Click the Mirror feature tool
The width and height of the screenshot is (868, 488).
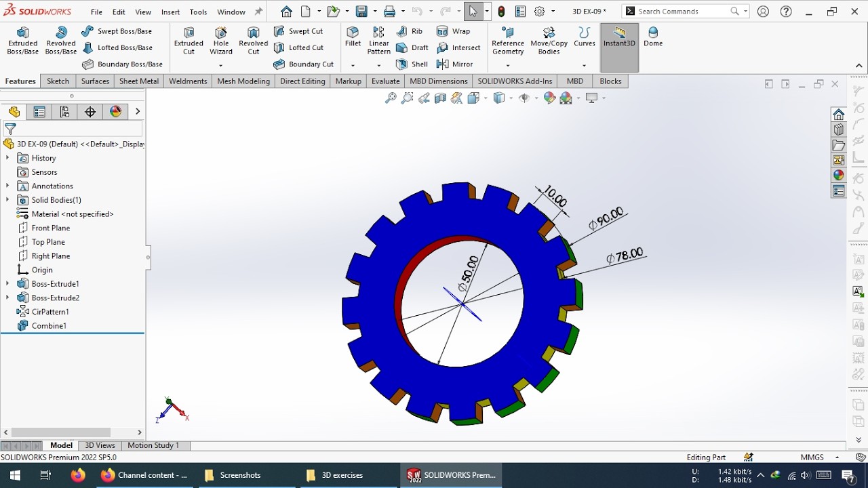(x=455, y=64)
